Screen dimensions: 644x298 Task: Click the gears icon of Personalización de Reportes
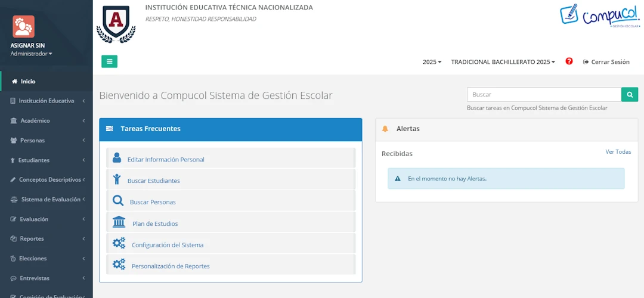119,265
